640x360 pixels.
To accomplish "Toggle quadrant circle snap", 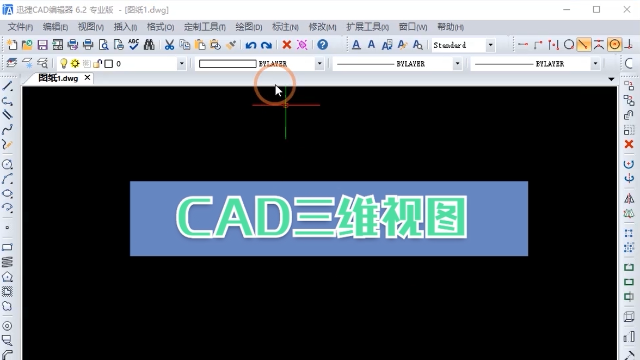I will pos(569,44).
